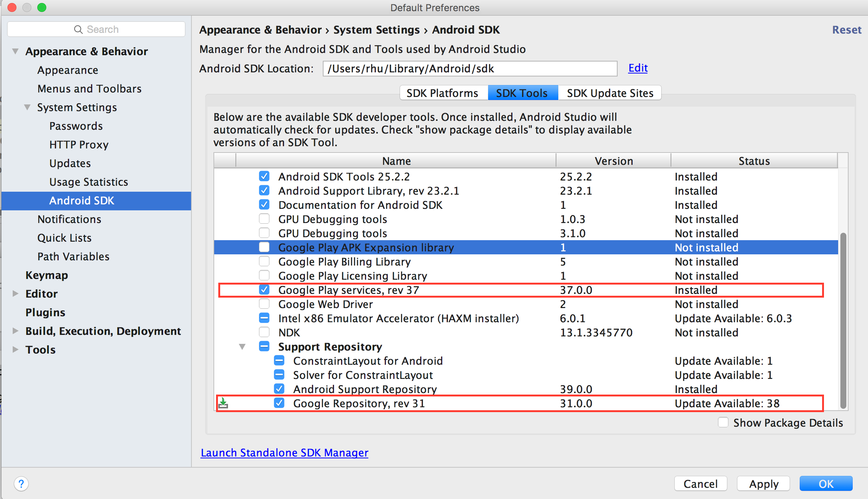Click the Cancel button
This screenshot has width=868, height=499.
(700, 484)
